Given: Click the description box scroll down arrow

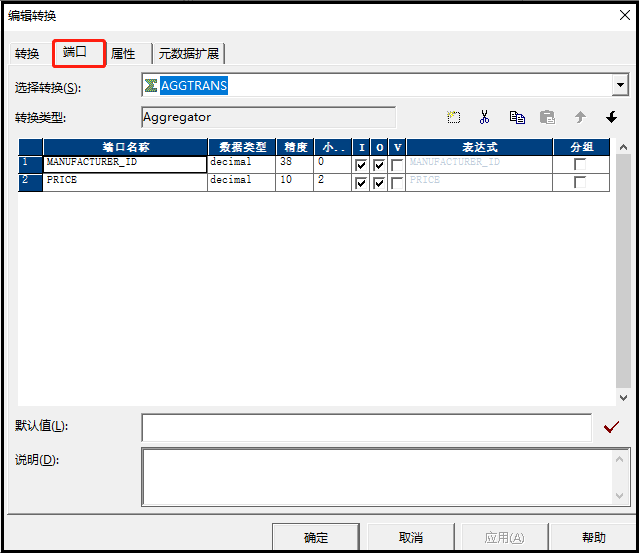Looking at the screenshot, I should [619, 496].
